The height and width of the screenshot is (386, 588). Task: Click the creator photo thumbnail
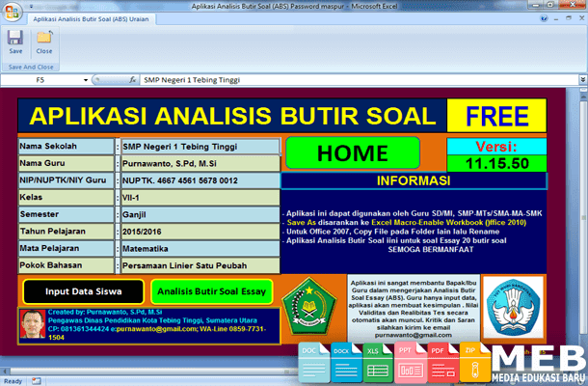pyautogui.click(x=32, y=323)
